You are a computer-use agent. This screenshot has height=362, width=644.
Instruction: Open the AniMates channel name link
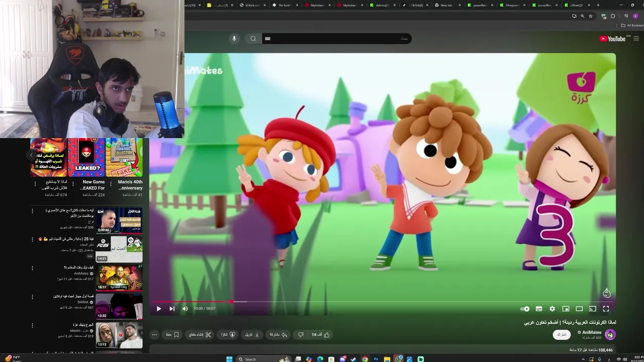[x=592, y=332]
